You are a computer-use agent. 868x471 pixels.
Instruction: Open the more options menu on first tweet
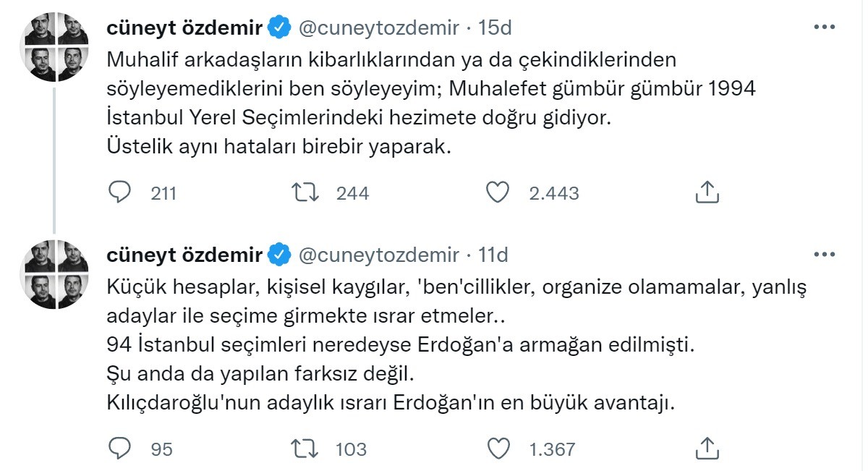[825, 27]
